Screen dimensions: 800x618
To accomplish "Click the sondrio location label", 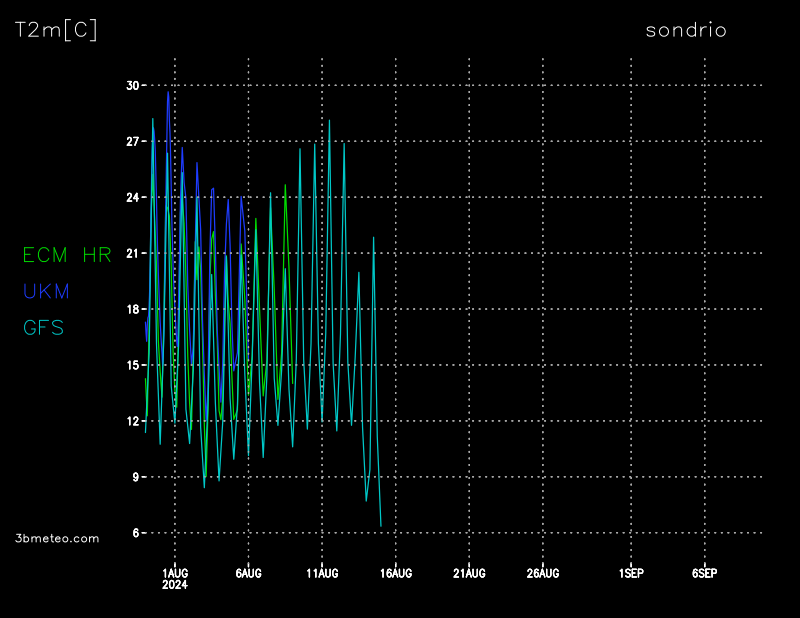I will [686, 30].
